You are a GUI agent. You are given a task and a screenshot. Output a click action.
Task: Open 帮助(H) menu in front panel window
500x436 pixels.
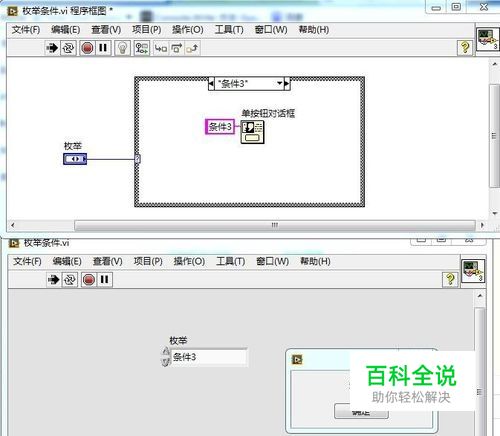click(x=315, y=261)
